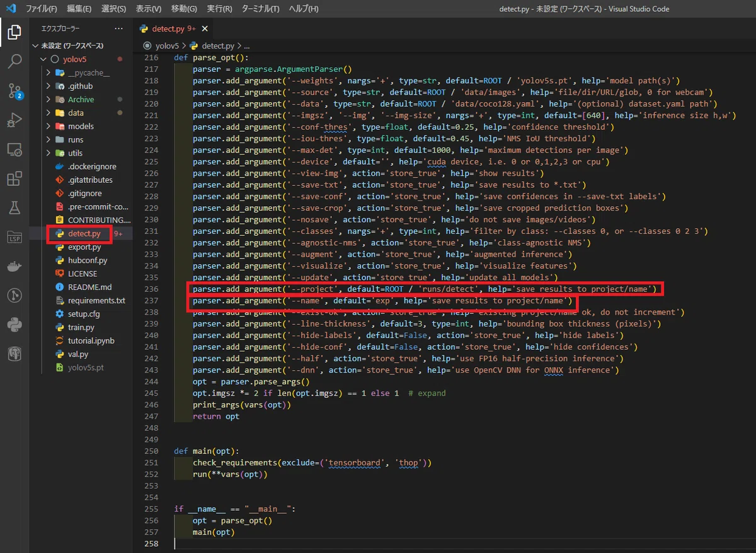Image resolution: width=756 pixels, height=553 pixels.
Task: Open the 編集(E) menu
Action: [x=79, y=9]
